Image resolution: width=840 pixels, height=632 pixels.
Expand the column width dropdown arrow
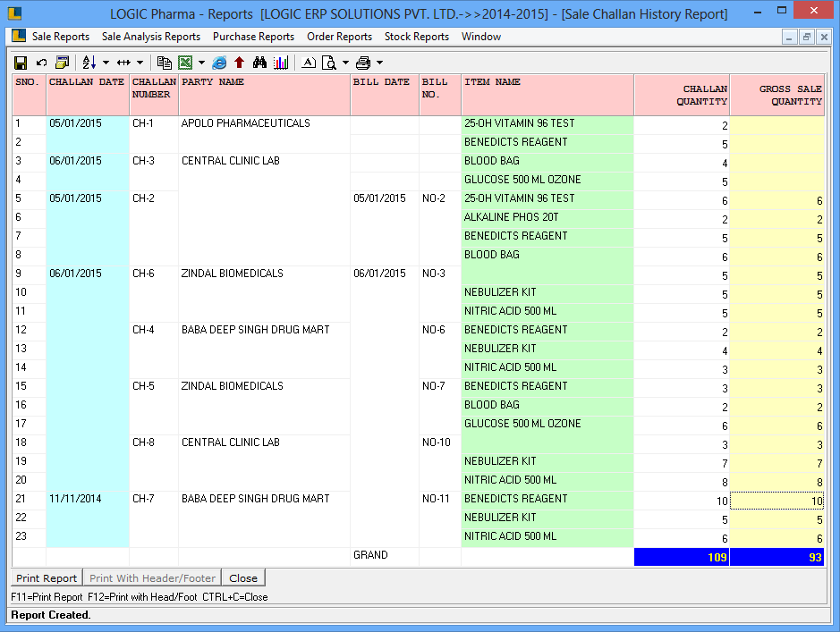tap(140, 63)
